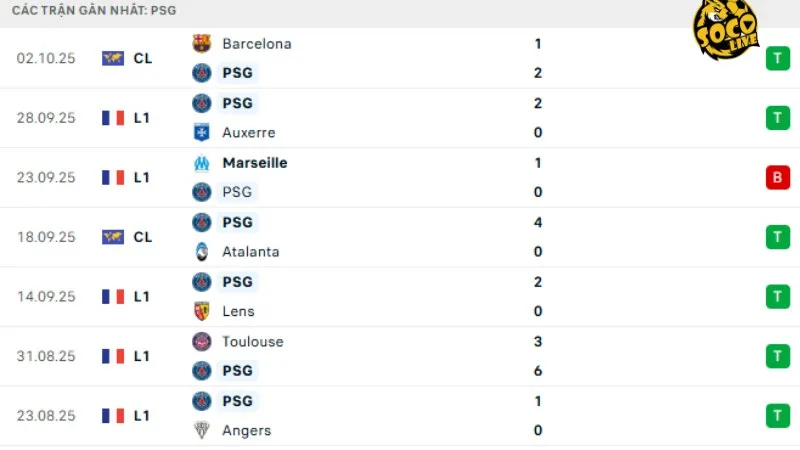Screen dimensions: 800x450
Task: Open the Barcelona team link
Action: [257, 43]
